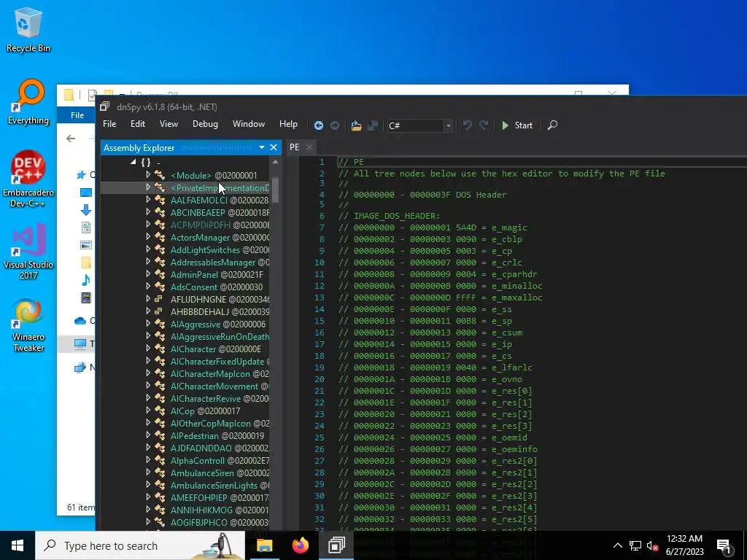Click the enum icon beside AFLIJDHNGNE
747x560 pixels.
click(158, 299)
